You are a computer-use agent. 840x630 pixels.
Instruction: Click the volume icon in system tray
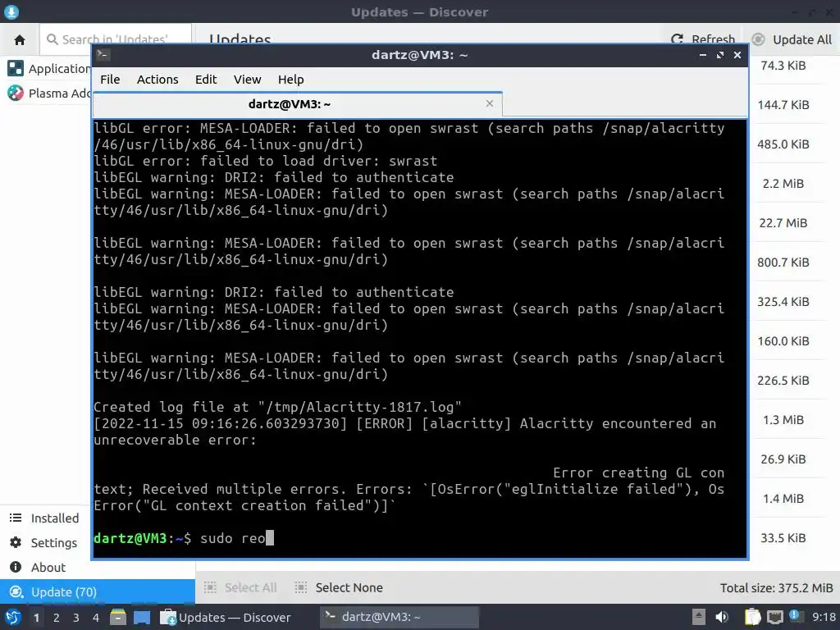[722, 617]
